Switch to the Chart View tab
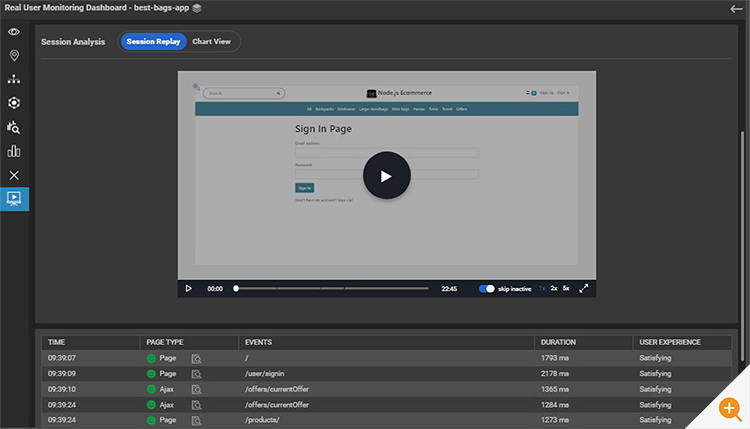Screen dimensions: 750x429 pos(211,42)
